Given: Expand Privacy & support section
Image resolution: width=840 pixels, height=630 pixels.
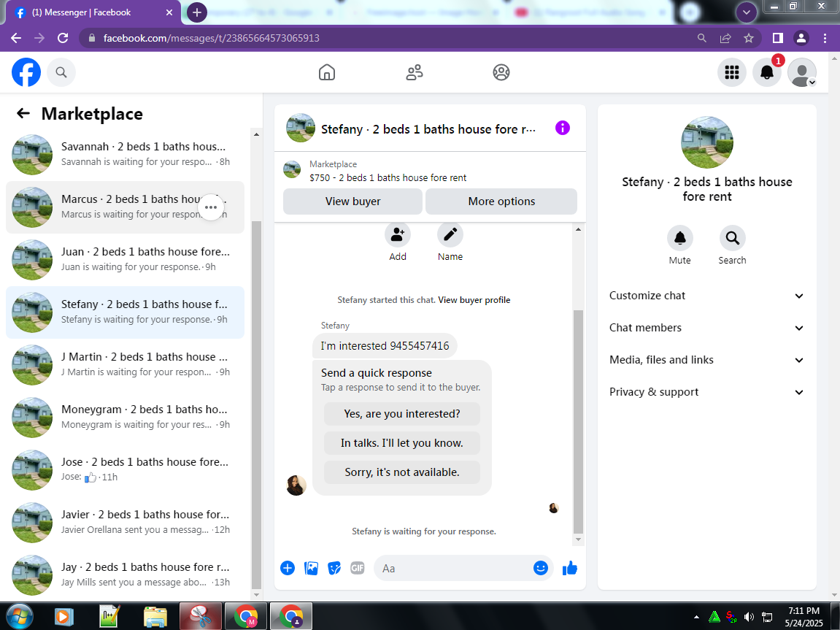Looking at the screenshot, I should (x=706, y=392).
